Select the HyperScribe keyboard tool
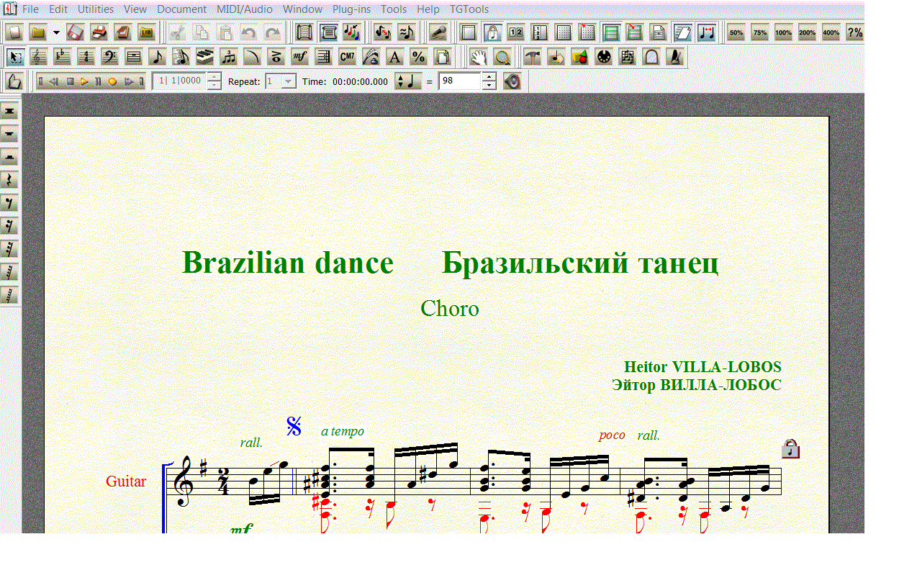This screenshot has height=588, width=917. point(205,57)
